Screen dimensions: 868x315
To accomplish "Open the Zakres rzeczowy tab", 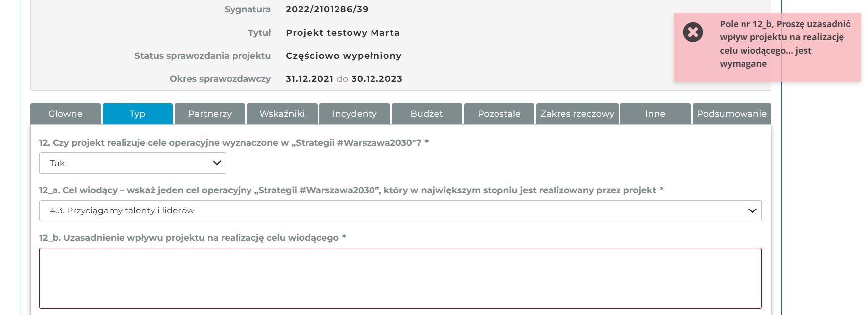I will click(x=577, y=114).
